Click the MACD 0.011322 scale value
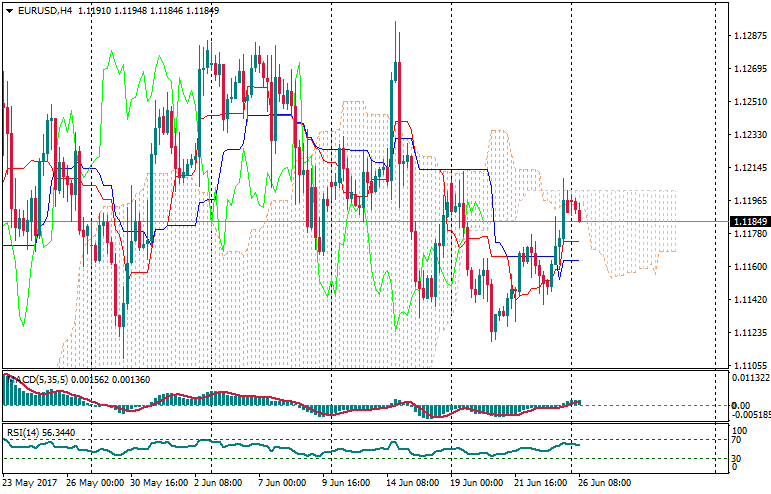Viewport: 771px width, 494px height. click(x=749, y=378)
